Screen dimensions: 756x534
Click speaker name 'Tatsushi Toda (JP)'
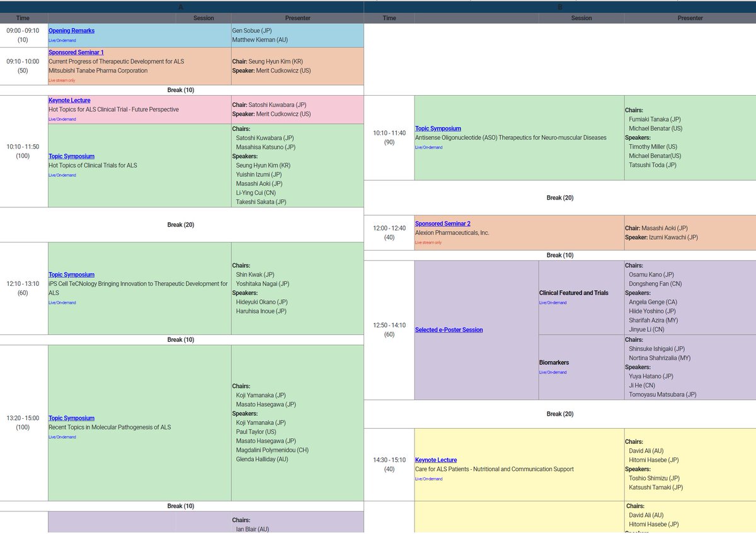coord(653,165)
